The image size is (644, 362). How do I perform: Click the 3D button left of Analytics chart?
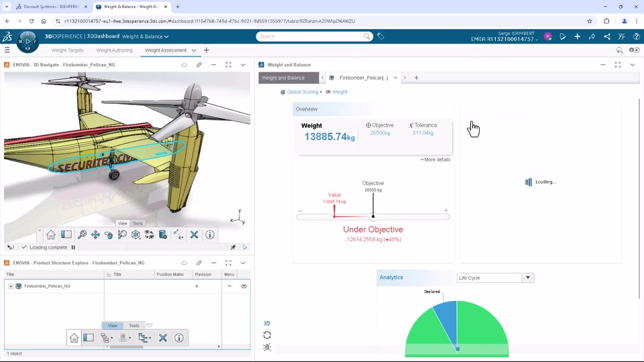coord(266,323)
